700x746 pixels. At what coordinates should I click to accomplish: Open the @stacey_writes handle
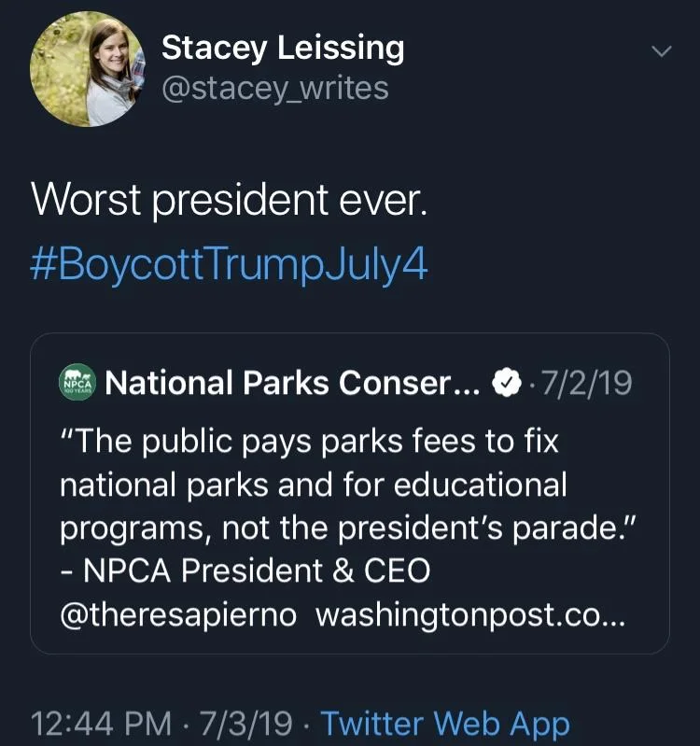[x=274, y=89]
